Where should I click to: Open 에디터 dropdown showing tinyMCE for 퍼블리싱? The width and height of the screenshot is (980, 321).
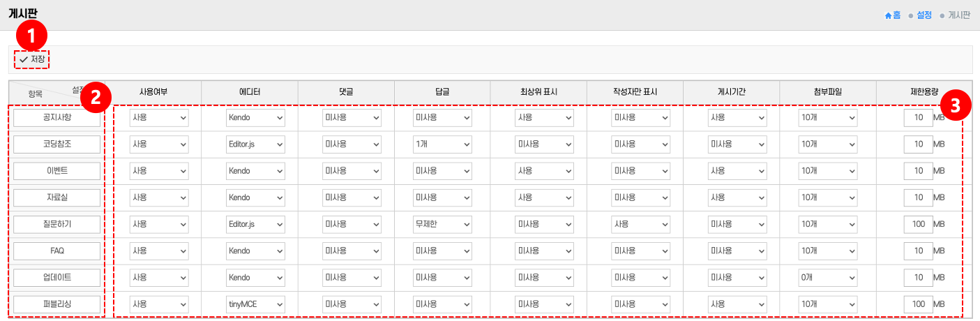tap(255, 304)
